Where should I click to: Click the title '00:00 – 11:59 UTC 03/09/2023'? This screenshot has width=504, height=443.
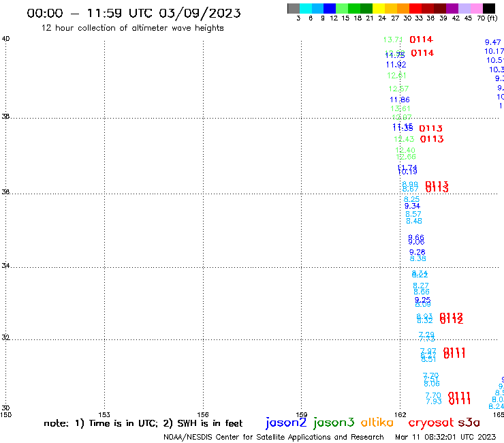coord(133,13)
